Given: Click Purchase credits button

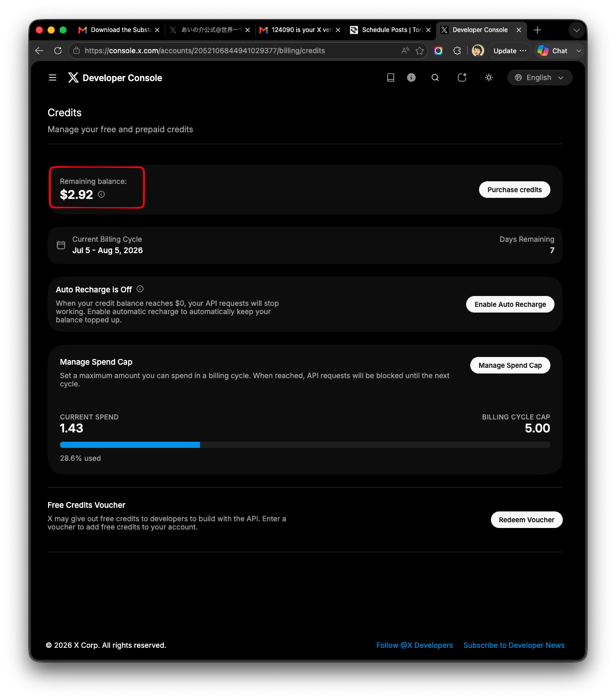Looking at the screenshot, I should pyautogui.click(x=515, y=190).
